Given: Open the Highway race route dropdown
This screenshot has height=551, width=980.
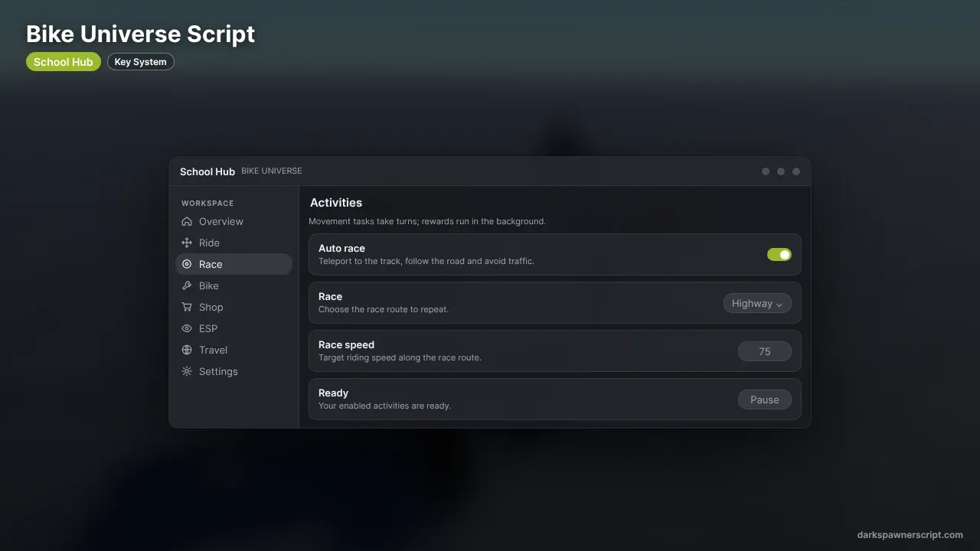Looking at the screenshot, I should tap(757, 303).
